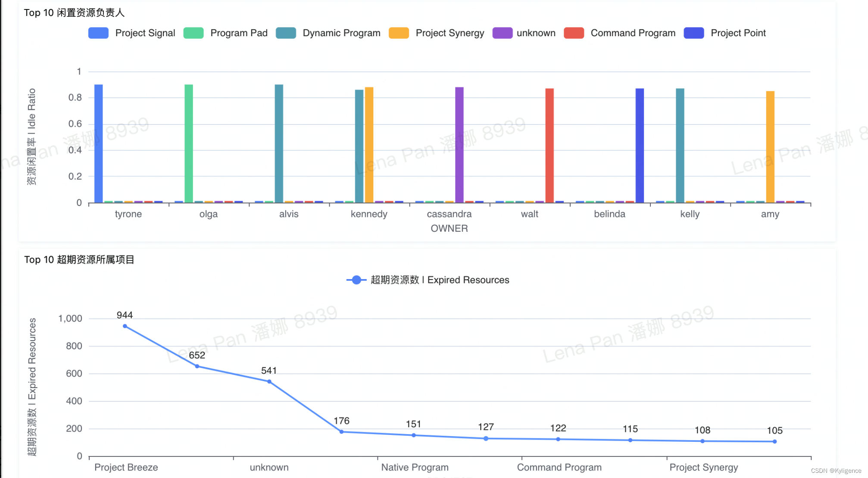Click walt's red Command Program bar
This screenshot has width=868, height=478.
pos(550,146)
